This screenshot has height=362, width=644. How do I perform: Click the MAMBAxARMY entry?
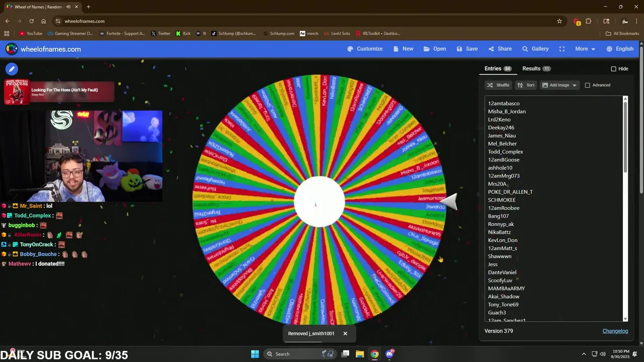coord(506,289)
